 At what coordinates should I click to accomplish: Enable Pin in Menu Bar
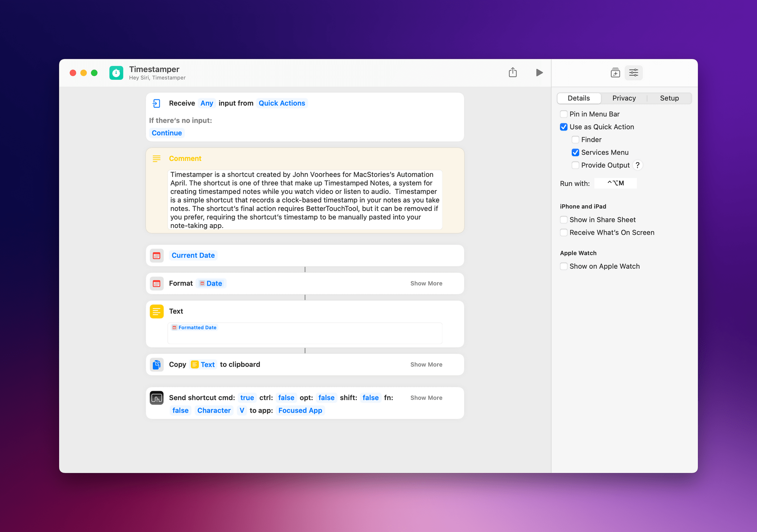point(564,114)
